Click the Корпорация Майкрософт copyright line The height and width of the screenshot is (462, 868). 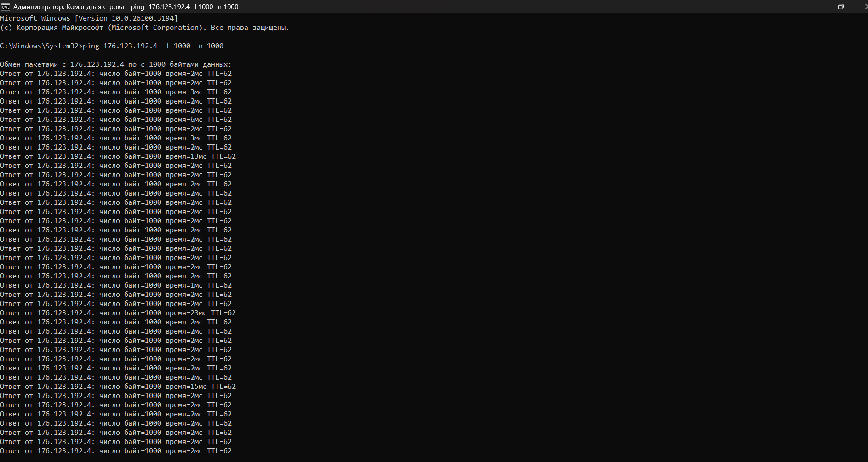coord(144,28)
